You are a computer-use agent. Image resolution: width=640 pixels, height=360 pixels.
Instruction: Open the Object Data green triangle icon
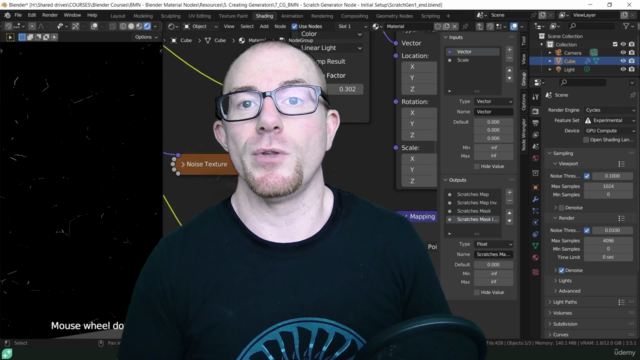point(536,246)
